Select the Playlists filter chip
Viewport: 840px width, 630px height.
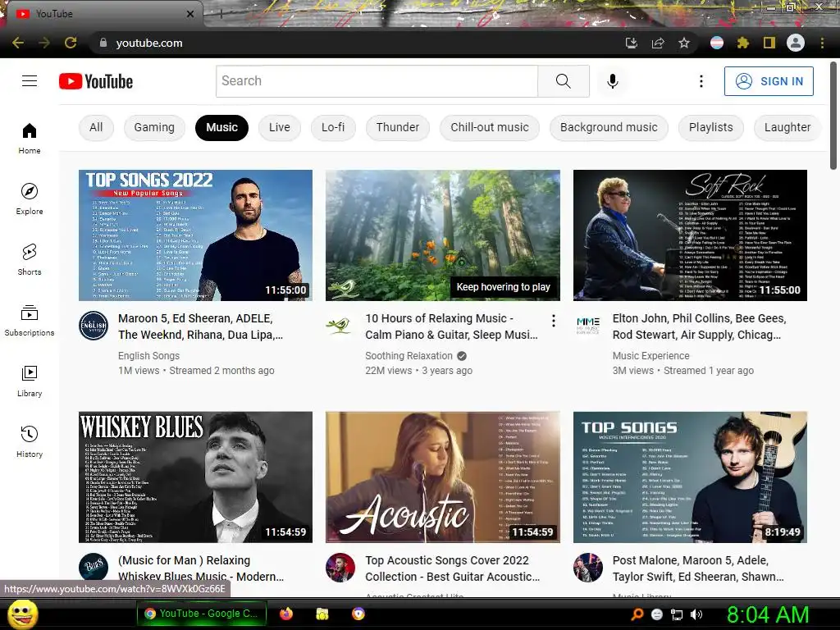pos(711,127)
